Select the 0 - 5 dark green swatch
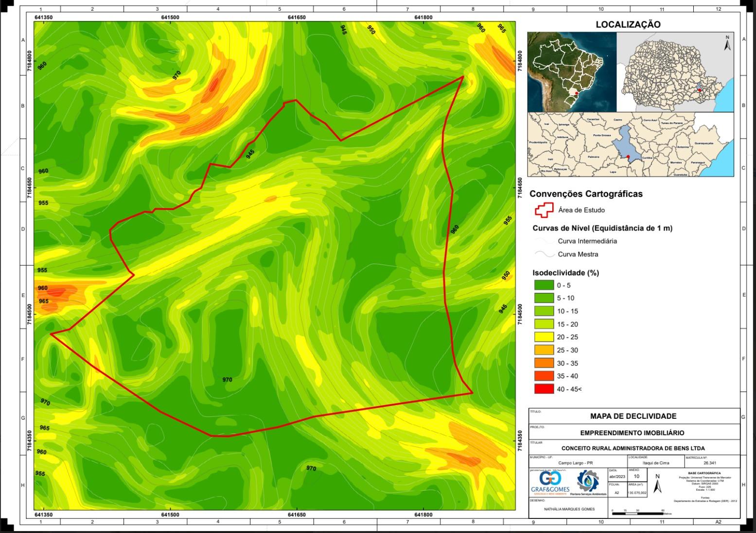The image size is (756, 533). 544,285
